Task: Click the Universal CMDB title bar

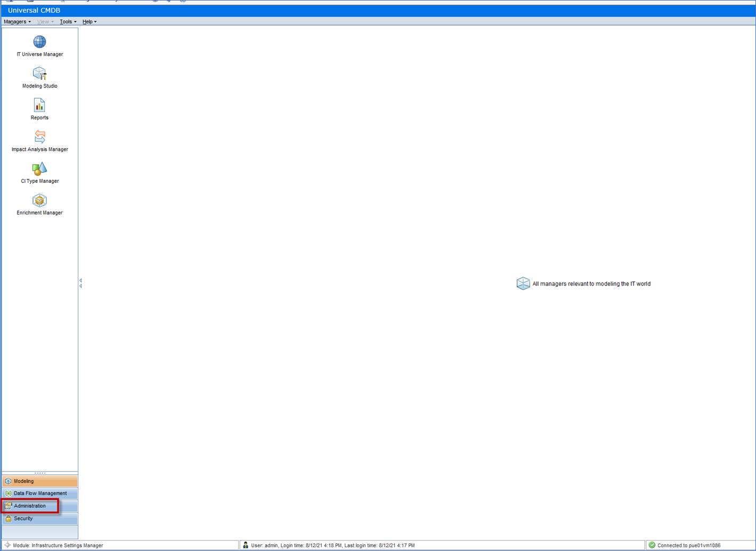Action: pos(34,10)
